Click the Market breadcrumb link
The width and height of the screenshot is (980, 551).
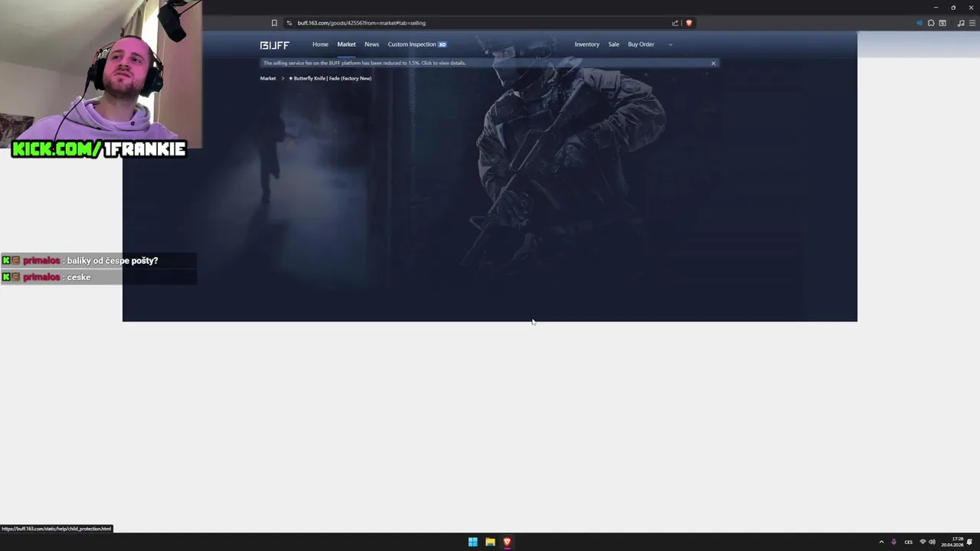pyautogui.click(x=267, y=78)
